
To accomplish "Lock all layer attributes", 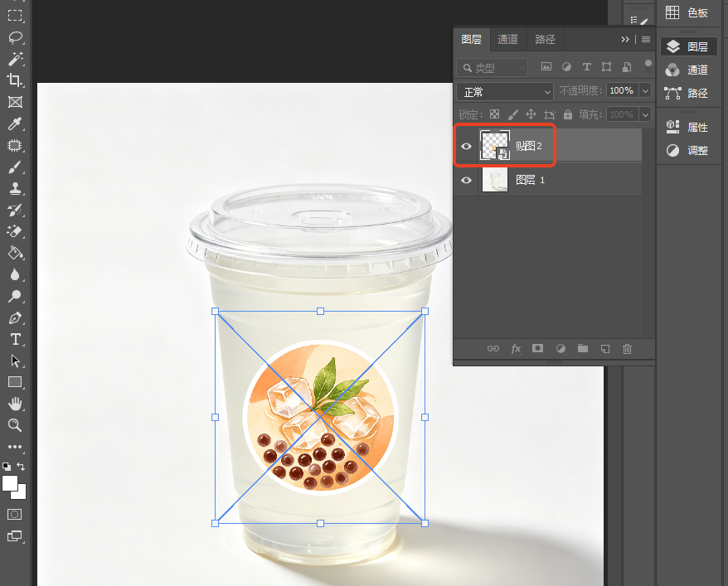I will (x=568, y=114).
